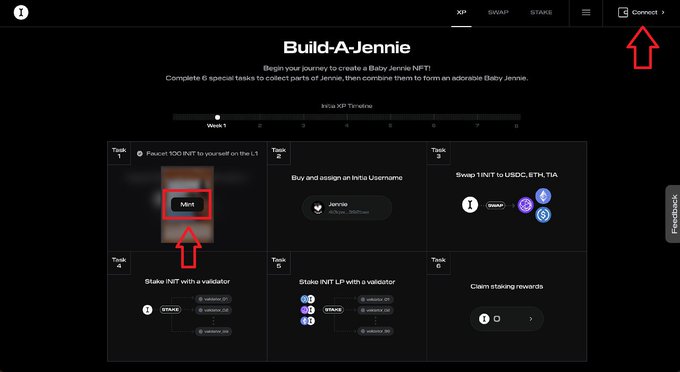This screenshot has height=372, width=680.
Task: Select the last validator in Task 4
Action: point(213,332)
